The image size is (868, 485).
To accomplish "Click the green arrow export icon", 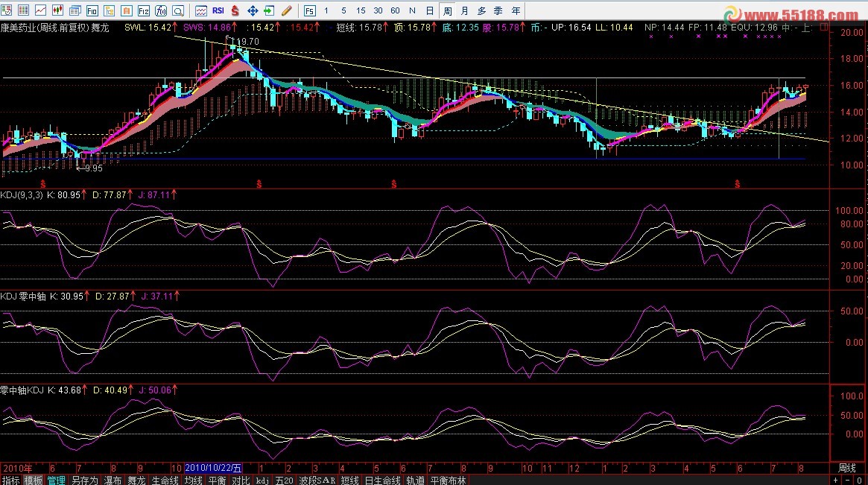I will click(270, 10).
